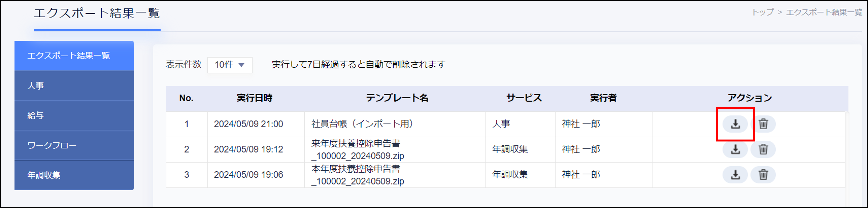Switch to the ワークフロー sidebar item
868x208 pixels.
[73, 145]
